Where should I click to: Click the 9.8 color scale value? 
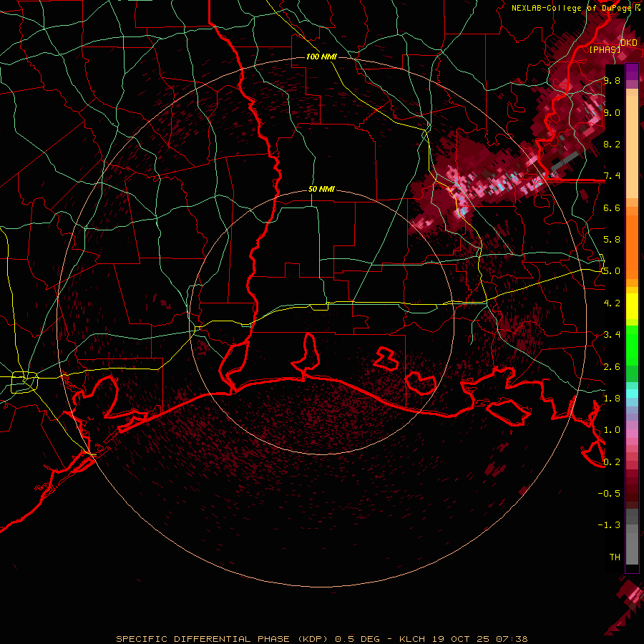612,80
